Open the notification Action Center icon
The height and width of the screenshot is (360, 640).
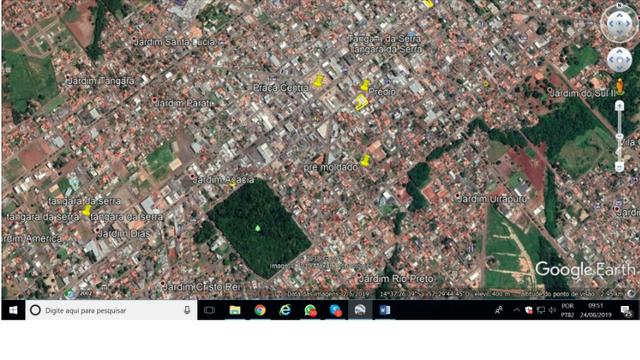point(626,311)
